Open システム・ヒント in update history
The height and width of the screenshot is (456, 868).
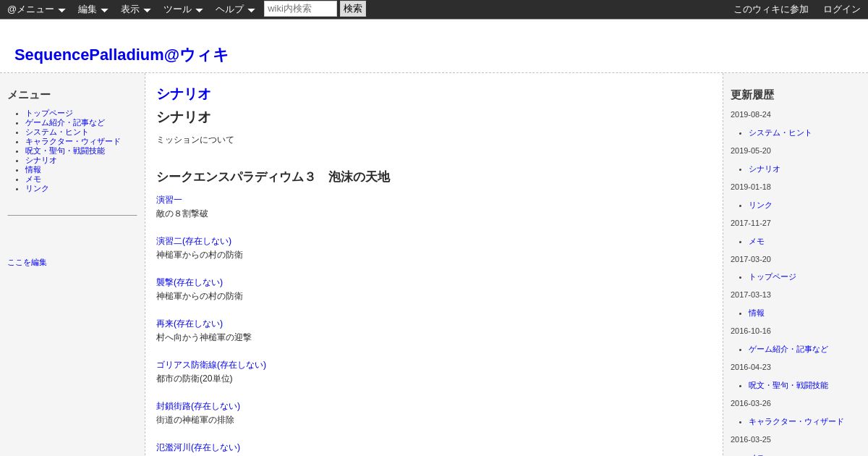(780, 133)
